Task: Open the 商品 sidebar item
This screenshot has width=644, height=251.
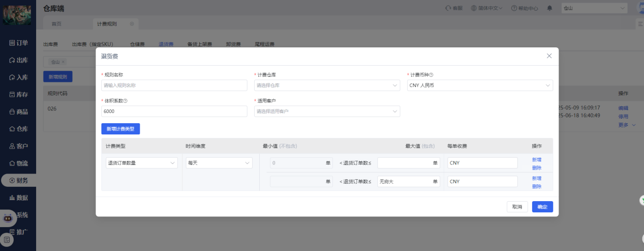Action: [18, 111]
